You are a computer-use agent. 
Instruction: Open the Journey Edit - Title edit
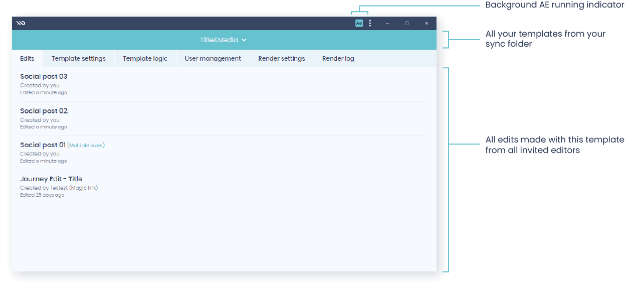(x=224, y=187)
